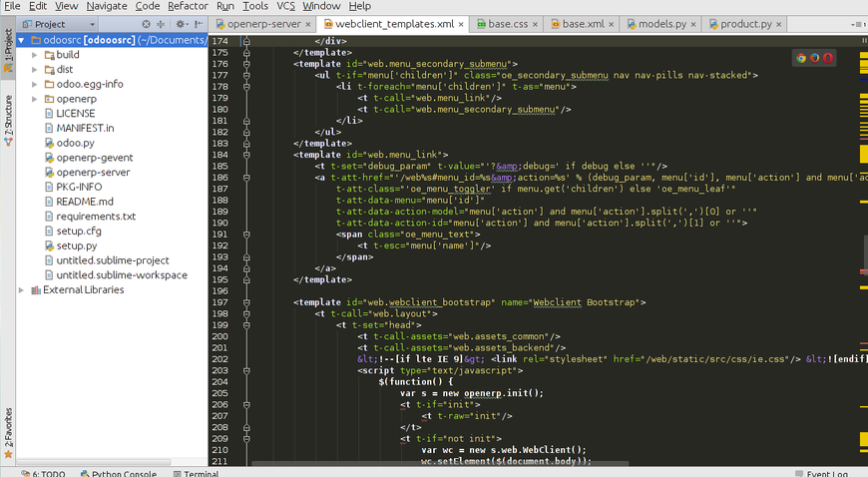
Task: Select requirements.txt in project tree
Action: click(x=96, y=217)
